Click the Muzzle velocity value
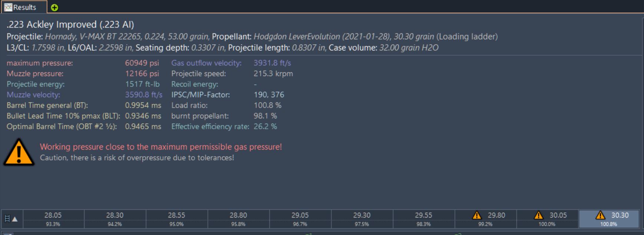Image resolution: width=644 pixels, height=235 pixels. point(144,95)
